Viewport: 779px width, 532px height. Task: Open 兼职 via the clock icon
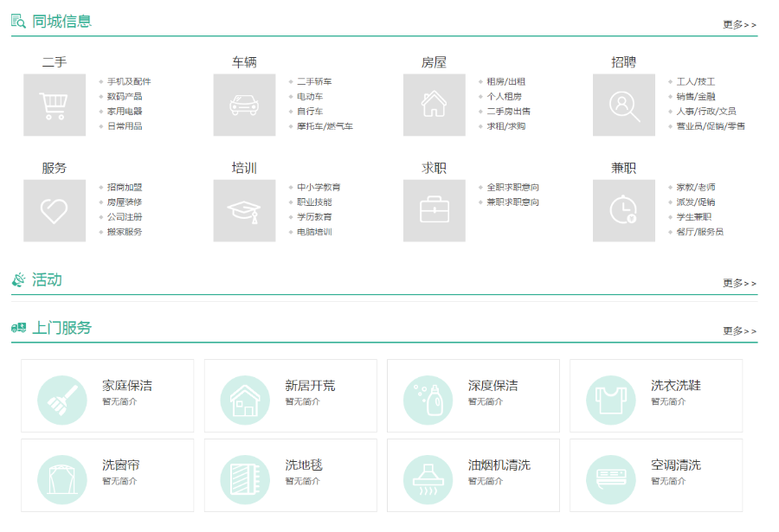click(x=623, y=210)
